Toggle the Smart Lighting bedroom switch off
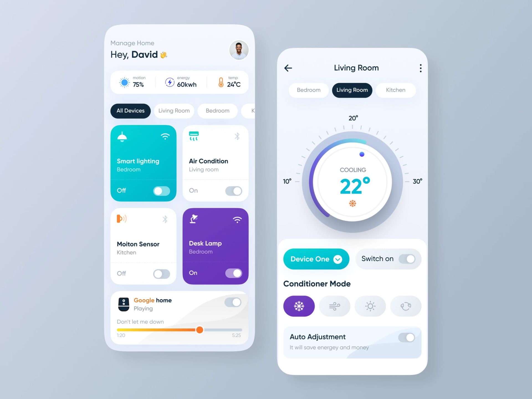The width and height of the screenshot is (532, 399). [163, 190]
